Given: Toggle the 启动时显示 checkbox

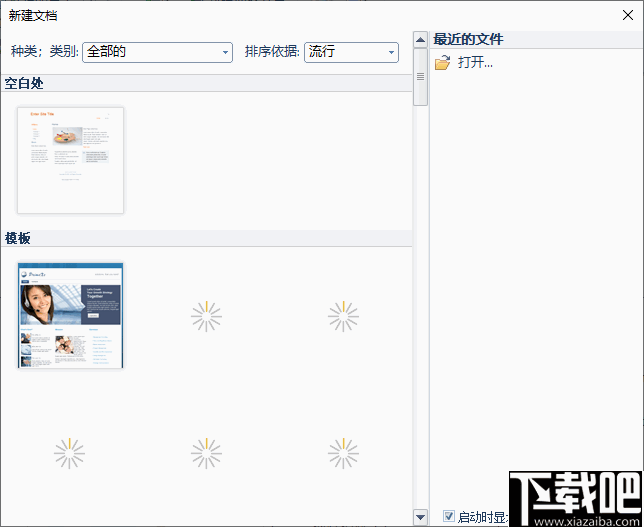Looking at the screenshot, I should pyautogui.click(x=448, y=515).
